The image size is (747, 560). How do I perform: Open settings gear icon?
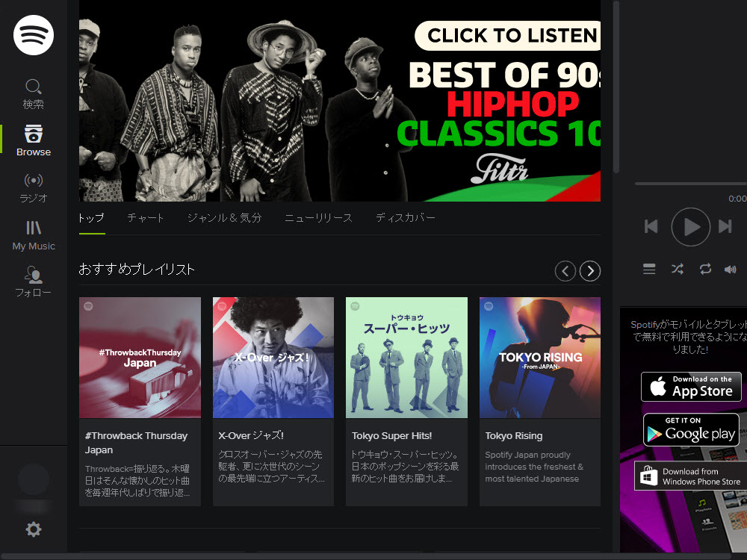[x=34, y=529]
